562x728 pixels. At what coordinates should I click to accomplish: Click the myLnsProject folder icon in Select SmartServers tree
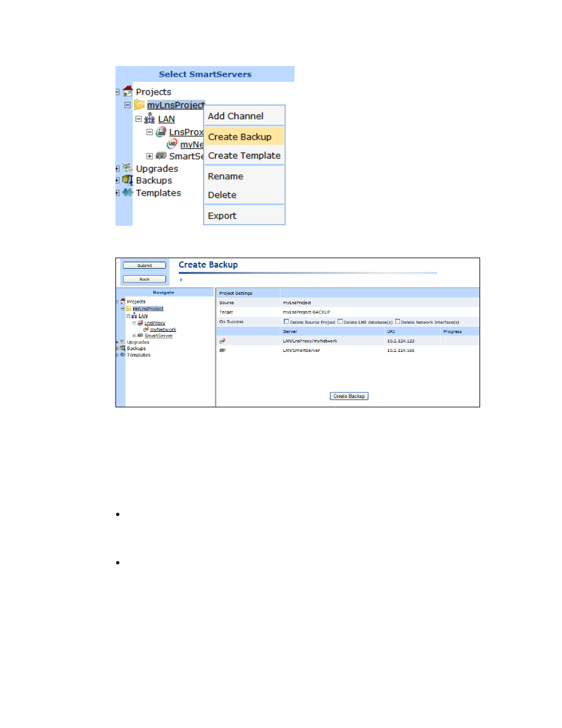pyautogui.click(x=139, y=104)
